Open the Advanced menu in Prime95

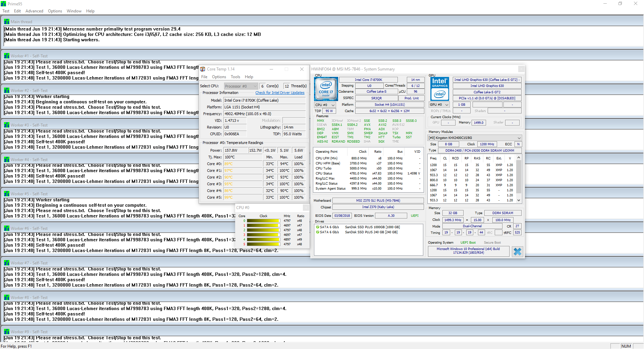(x=34, y=11)
